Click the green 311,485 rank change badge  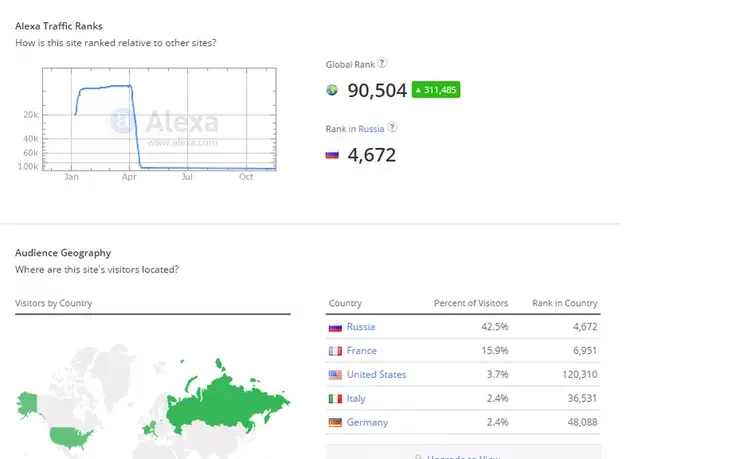(x=436, y=90)
